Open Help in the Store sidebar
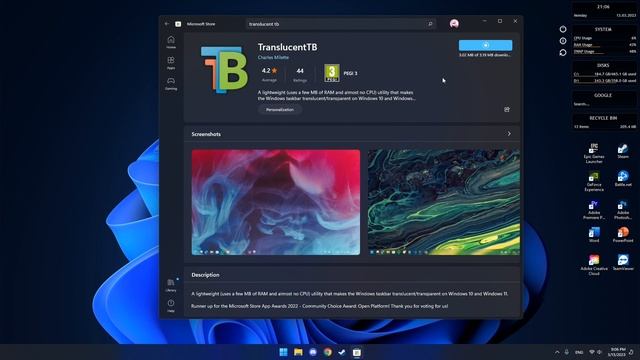640x360 pixels. (x=171, y=306)
